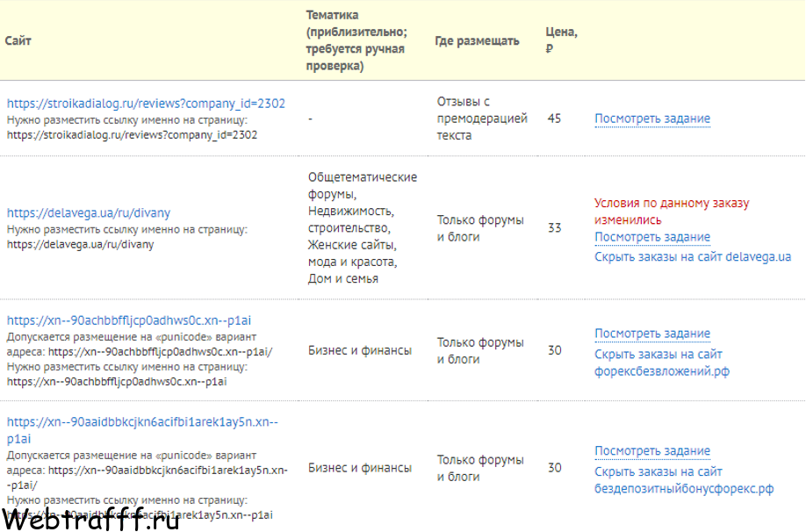Hide orders for форексбезвложений.рф

click(662, 363)
